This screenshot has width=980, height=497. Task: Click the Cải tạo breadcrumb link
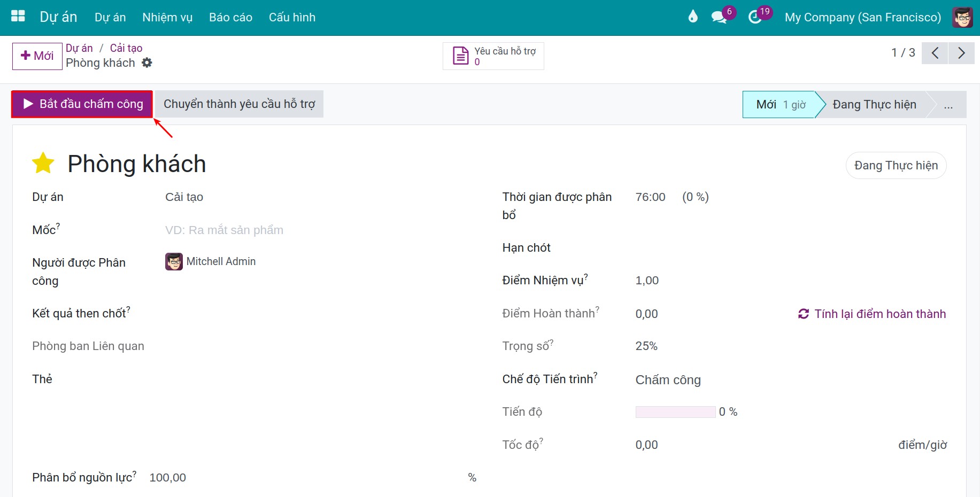point(126,48)
